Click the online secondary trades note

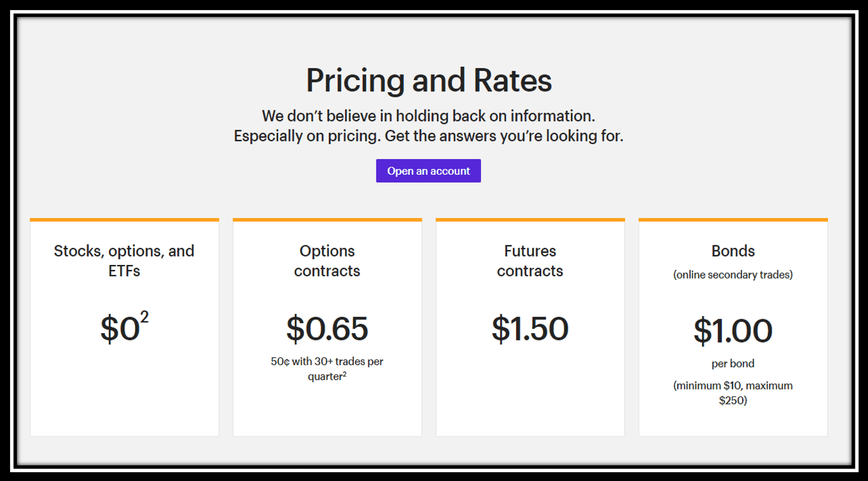(x=733, y=275)
